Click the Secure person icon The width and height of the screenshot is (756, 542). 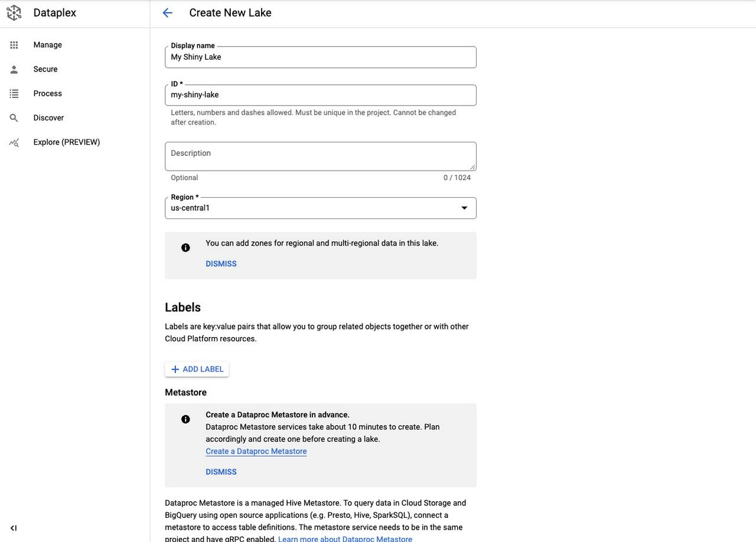click(x=14, y=69)
